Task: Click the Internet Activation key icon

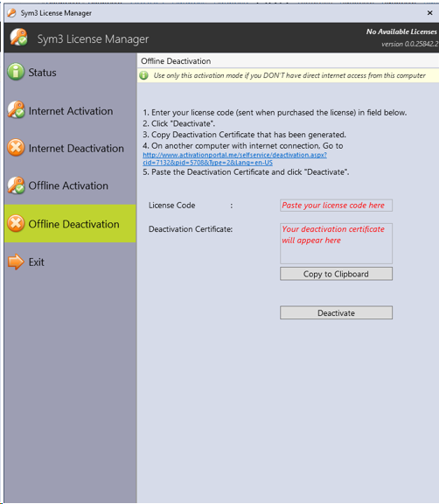Action: click(x=16, y=110)
